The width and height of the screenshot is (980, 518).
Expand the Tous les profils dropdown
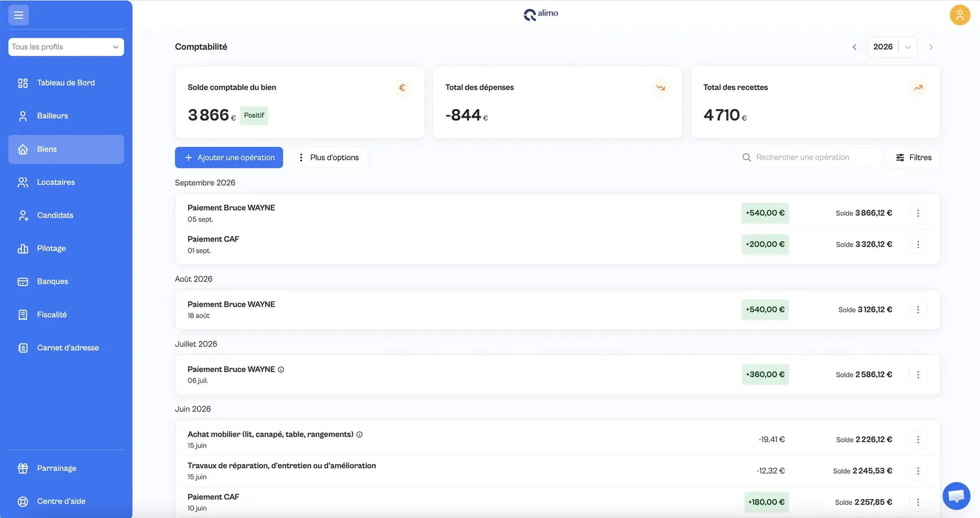click(66, 47)
